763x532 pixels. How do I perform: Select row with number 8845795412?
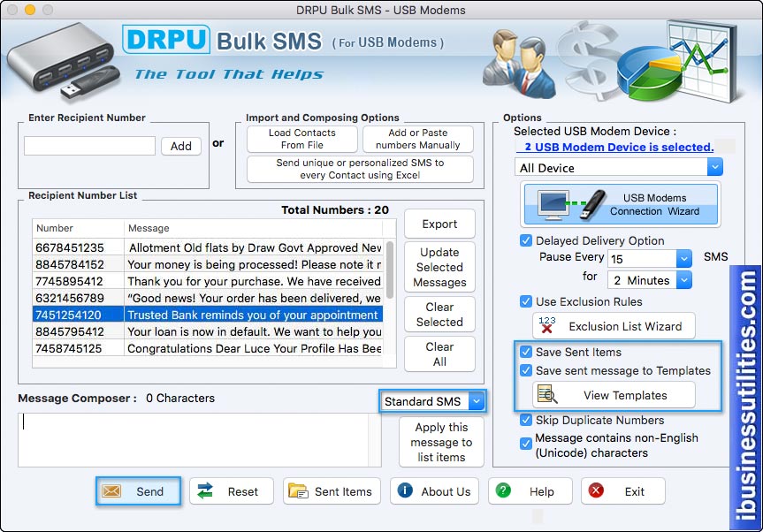[x=208, y=331]
